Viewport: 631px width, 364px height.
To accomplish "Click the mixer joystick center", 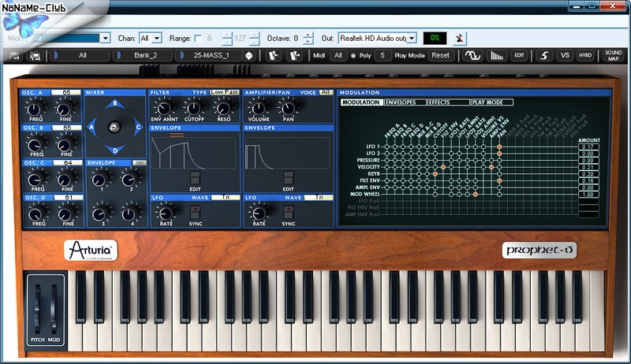I will pos(115,126).
